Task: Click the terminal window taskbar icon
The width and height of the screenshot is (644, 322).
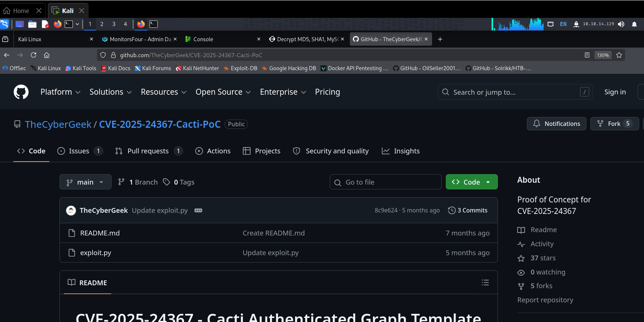Action: [x=154, y=24]
